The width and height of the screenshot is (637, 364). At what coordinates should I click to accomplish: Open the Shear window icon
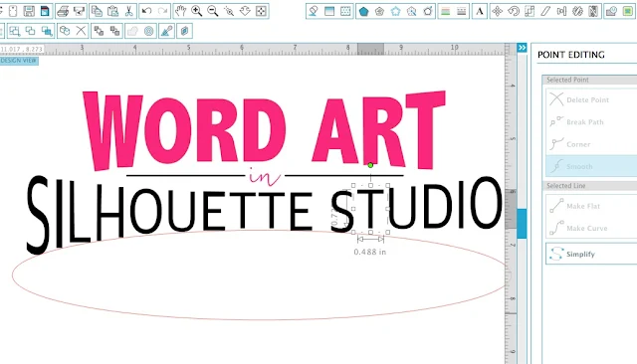click(x=545, y=11)
